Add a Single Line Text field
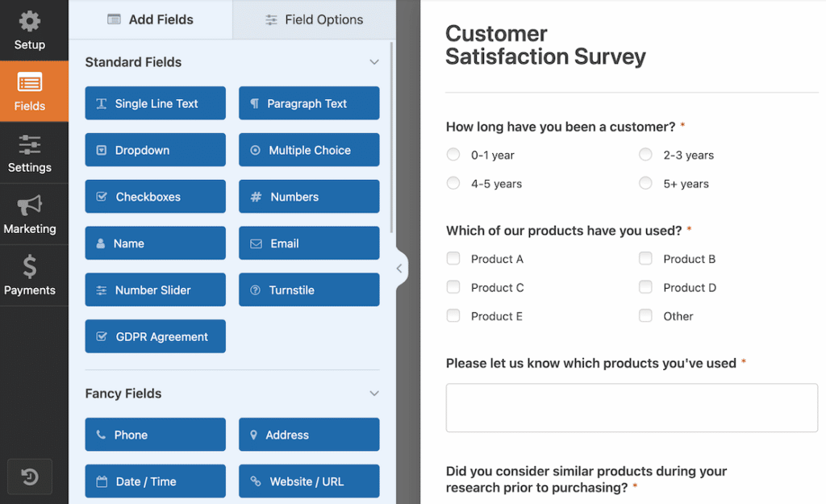This screenshot has height=504, width=826. click(155, 103)
